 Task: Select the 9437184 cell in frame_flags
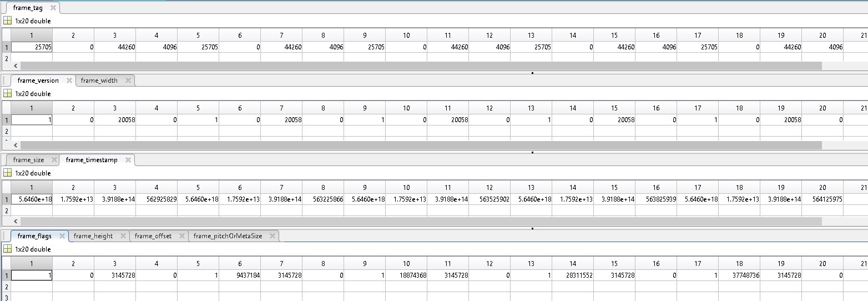pos(240,275)
